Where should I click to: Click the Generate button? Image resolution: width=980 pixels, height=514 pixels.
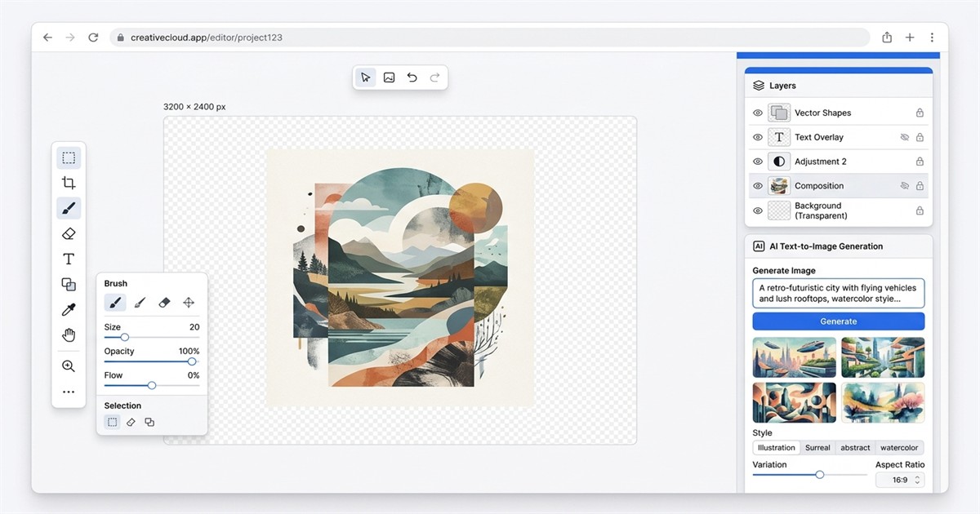(x=839, y=321)
